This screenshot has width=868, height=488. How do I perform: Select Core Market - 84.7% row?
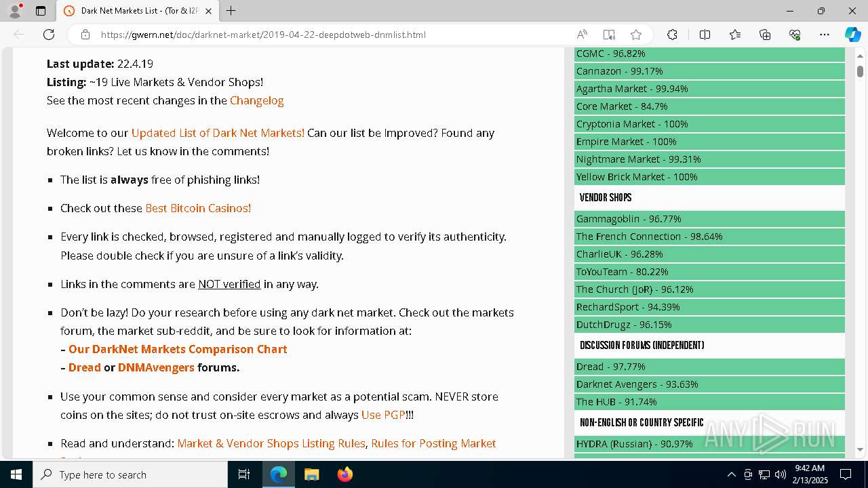[x=709, y=106]
